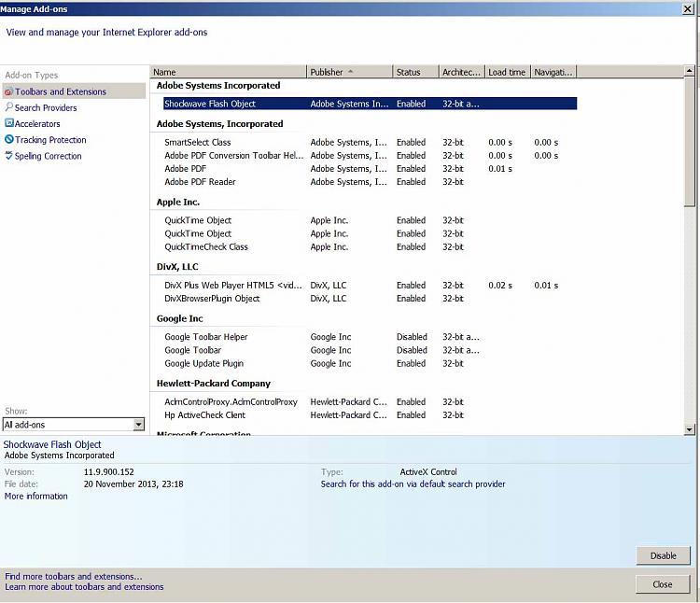This screenshot has width=700, height=603.
Task: Select Adobe PDF Reader add-on
Action: [371, 182]
